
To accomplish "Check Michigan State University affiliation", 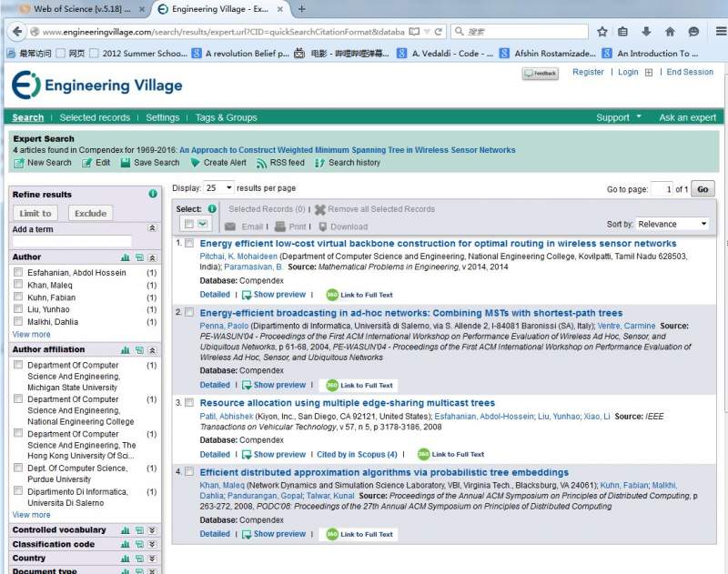I will click(18, 365).
